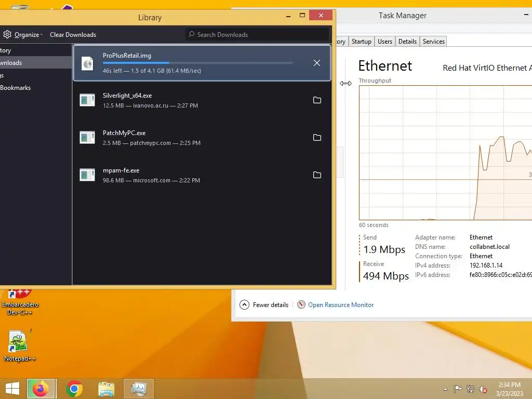Click the PatchMyPC.exe file icon
532x399 pixels.
pos(87,137)
